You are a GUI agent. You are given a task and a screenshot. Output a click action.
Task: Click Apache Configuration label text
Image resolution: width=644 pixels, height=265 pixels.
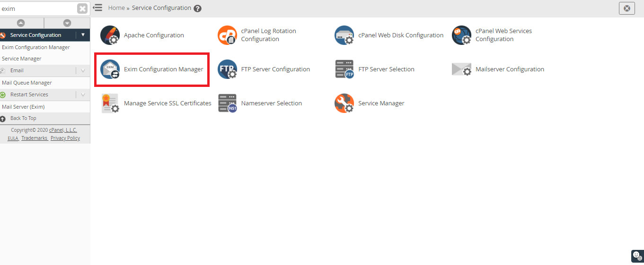154,35
